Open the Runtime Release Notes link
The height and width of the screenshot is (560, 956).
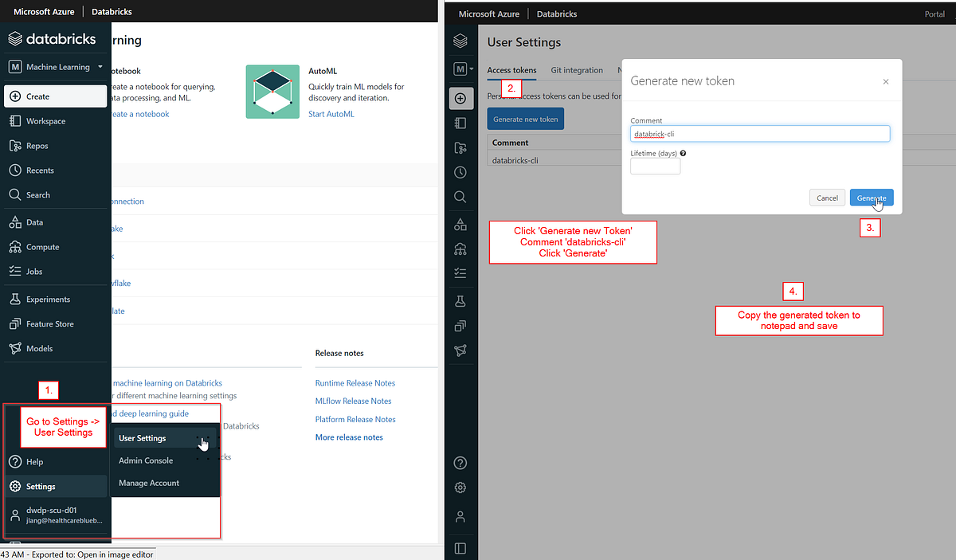click(355, 383)
